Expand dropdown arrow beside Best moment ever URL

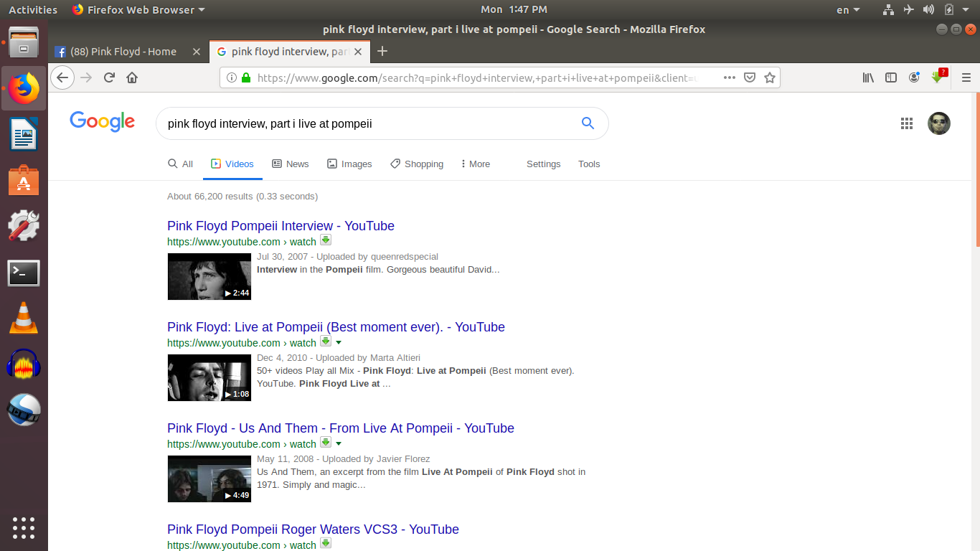click(x=339, y=343)
